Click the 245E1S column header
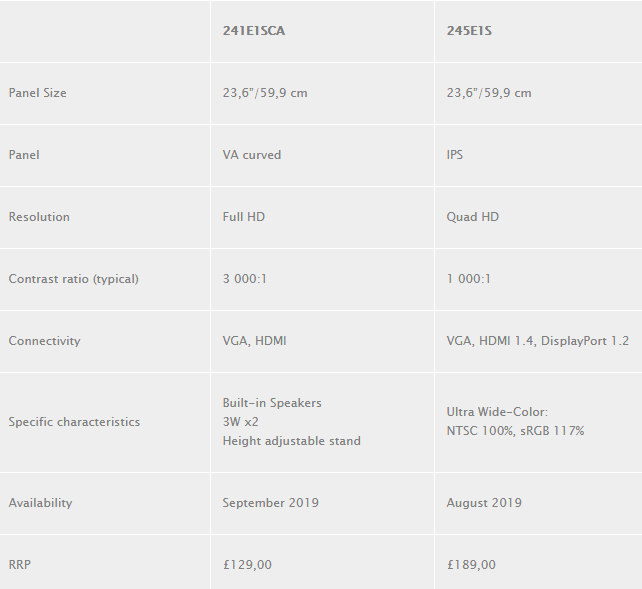The width and height of the screenshot is (642, 589). [469, 31]
